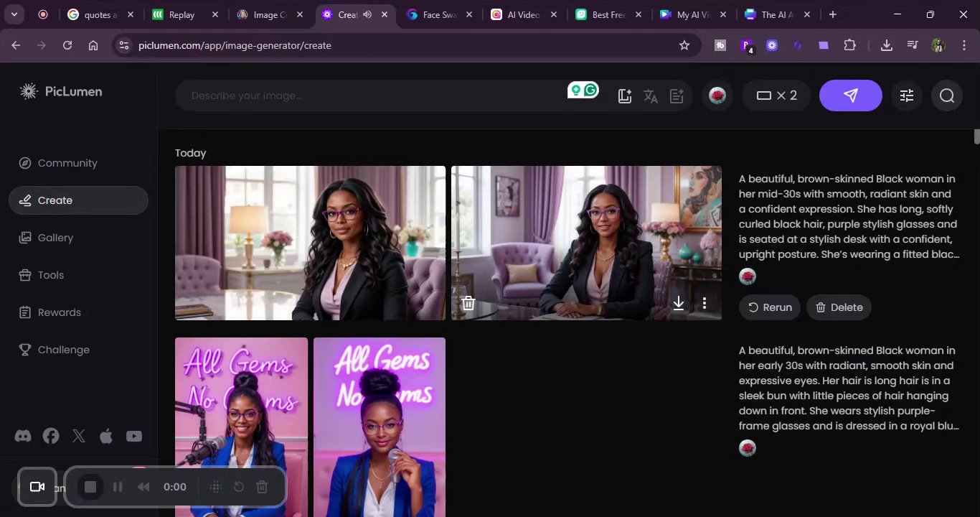Click rose model badge under early-30s prompt
Viewport: 980px width, 517px height.
(748, 448)
